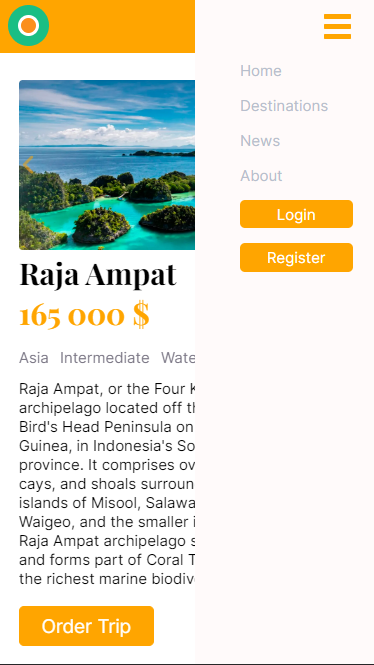The height and width of the screenshot is (665, 374).
Task: Click the Raja Ampat heading
Action: pyautogui.click(x=98, y=274)
